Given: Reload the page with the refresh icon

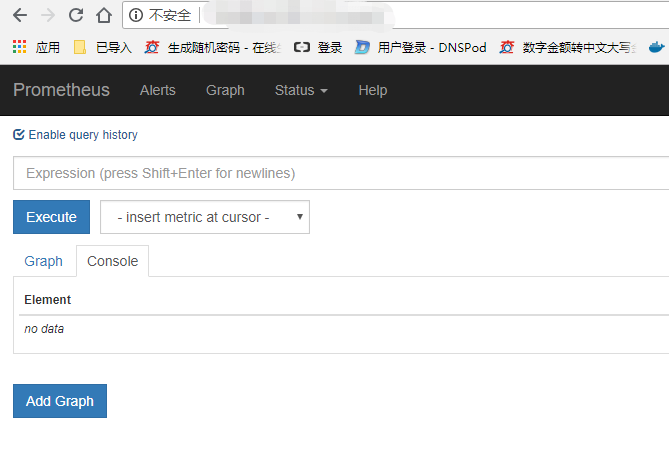Looking at the screenshot, I should (76, 15).
